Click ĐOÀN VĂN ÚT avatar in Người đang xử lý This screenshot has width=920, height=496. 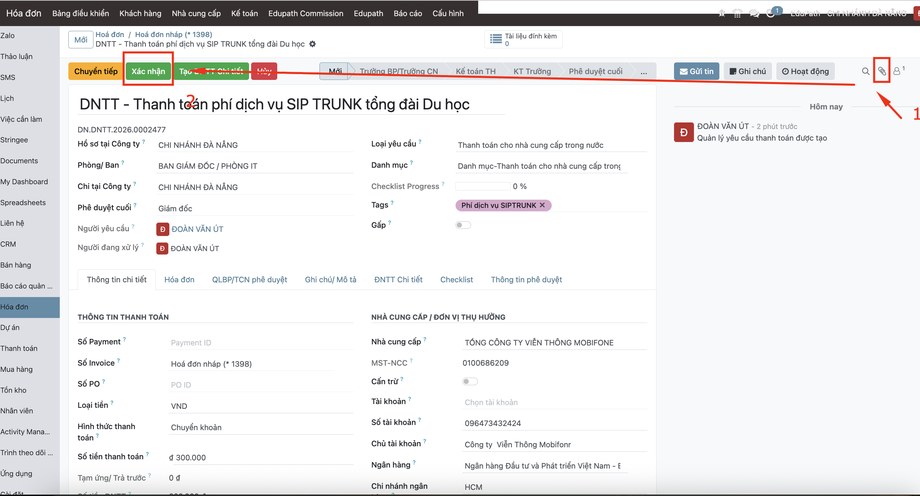tap(163, 249)
